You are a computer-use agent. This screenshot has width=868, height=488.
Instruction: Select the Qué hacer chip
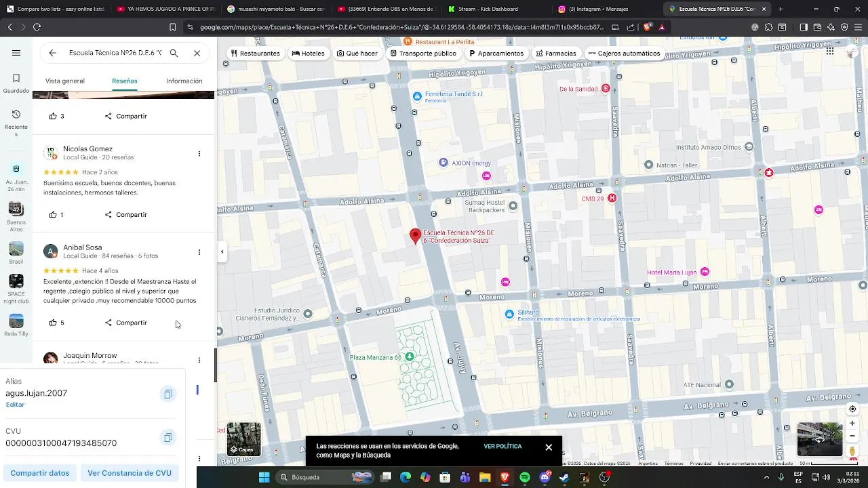(x=357, y=54)
